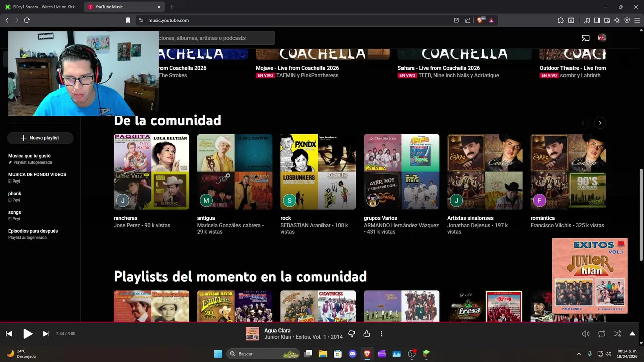Open the media control music note icon
This screenshot has height=362, width=644.
587,20
